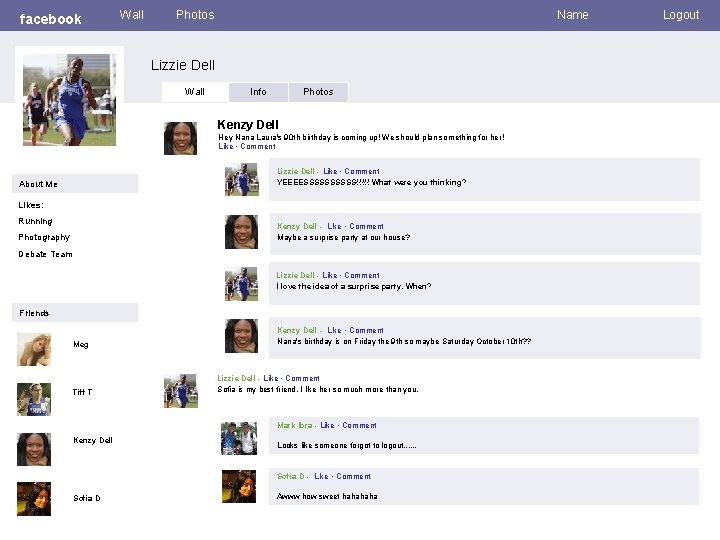Comment on the 'Maybe a surprise party' reply
Image resolution: width=720 pixels, height=540 pixels.
pyautogui.click(x=366, y=226)
